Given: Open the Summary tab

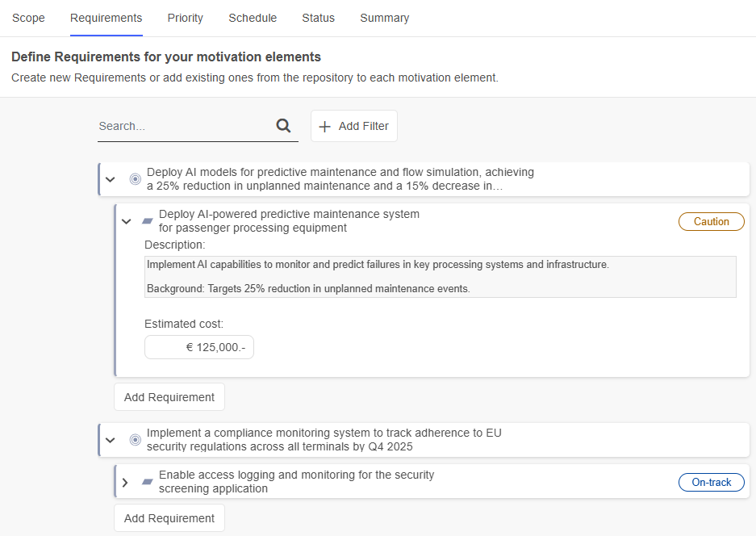Looking at the screenshot, I should point(384,18).
